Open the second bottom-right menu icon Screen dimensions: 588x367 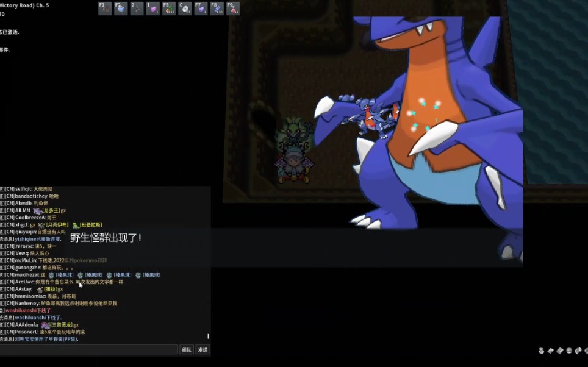point(551,351)
